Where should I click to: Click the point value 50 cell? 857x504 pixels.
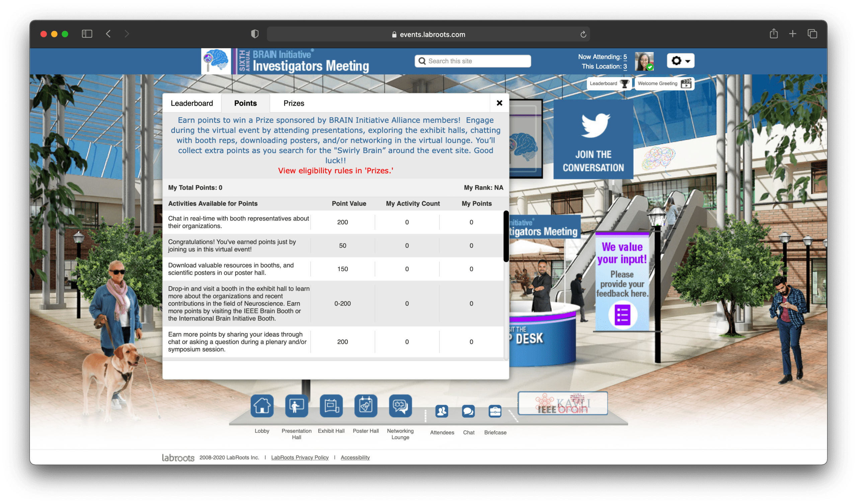[x=342, y=246]
